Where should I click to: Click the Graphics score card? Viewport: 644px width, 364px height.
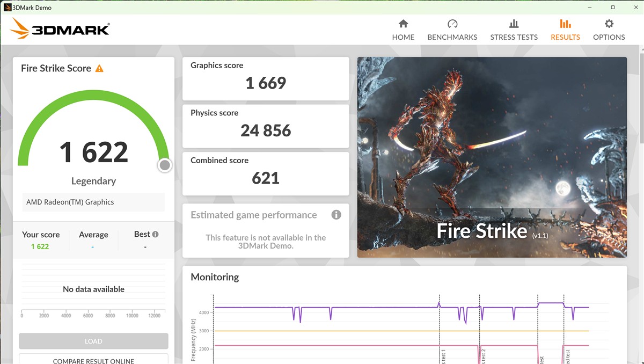coord(266,78)
